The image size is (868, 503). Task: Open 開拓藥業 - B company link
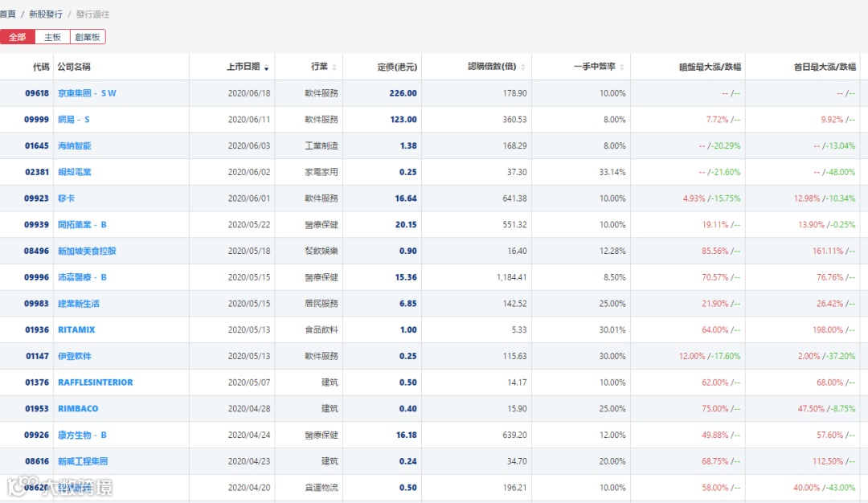point(82,225)
